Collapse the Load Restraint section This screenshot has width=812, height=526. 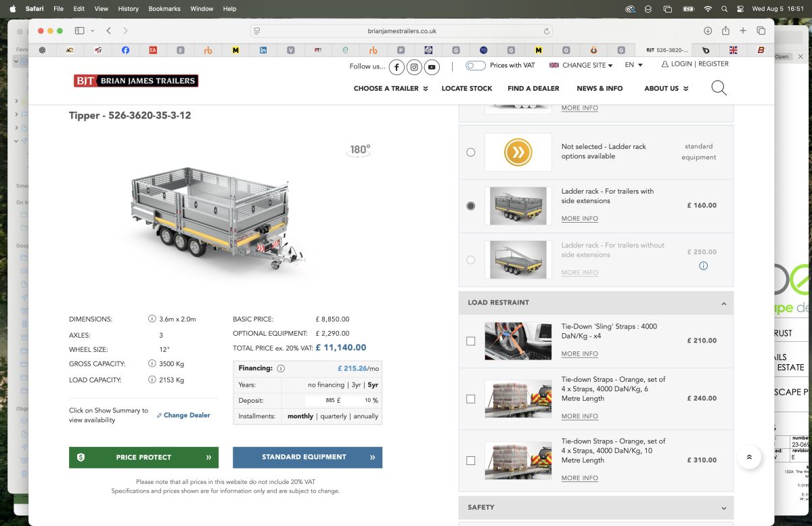pos(595,303)
